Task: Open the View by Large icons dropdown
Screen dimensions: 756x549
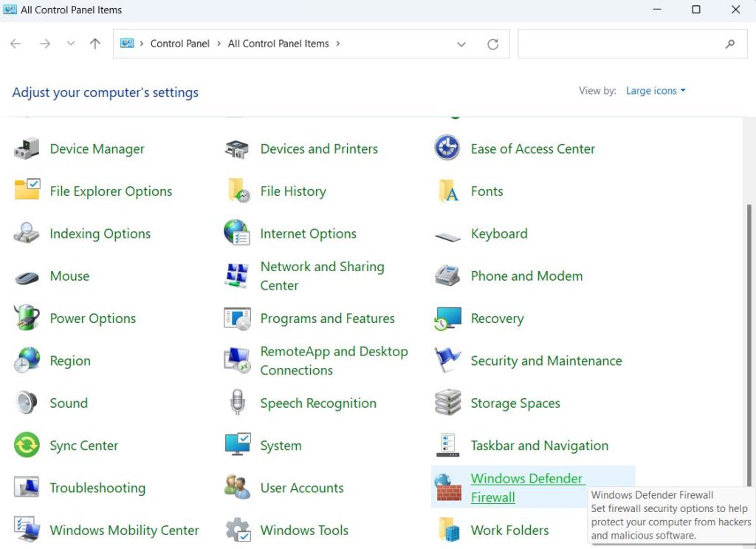Action: coord(656,91)
